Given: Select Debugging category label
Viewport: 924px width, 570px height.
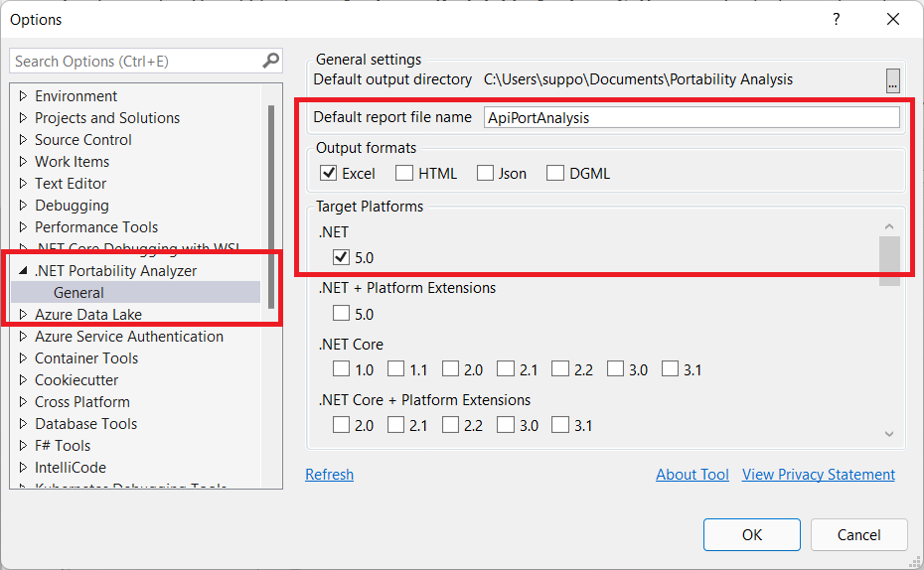Looking at the screenshot, I should [72, 205].
